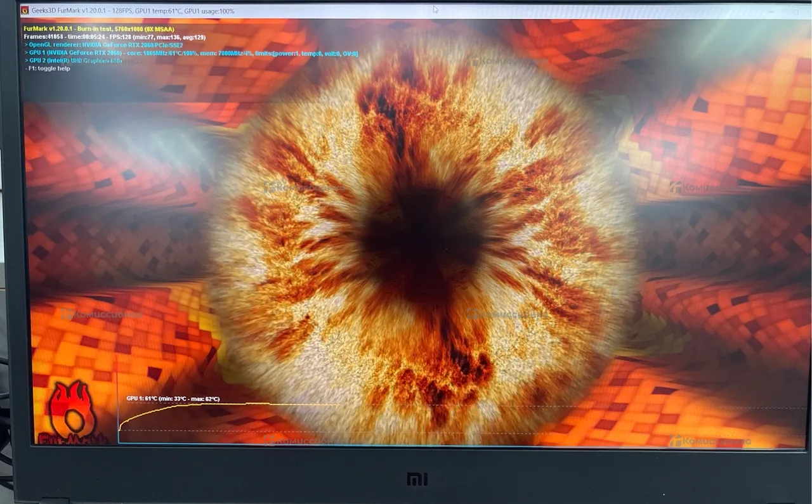Click the Geeks3D FurMark window title
Viewport: 812px width, 504px height.
(x=133, y=11)
